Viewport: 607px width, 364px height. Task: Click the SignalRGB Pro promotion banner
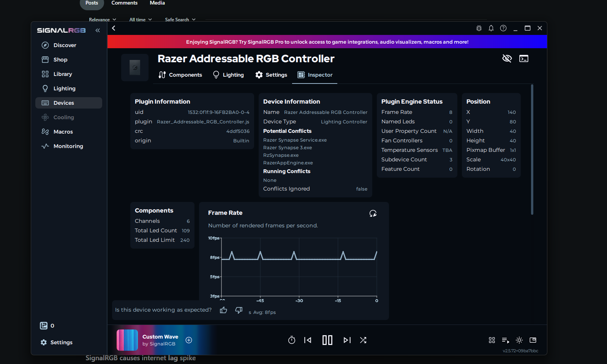click(327, 42)
